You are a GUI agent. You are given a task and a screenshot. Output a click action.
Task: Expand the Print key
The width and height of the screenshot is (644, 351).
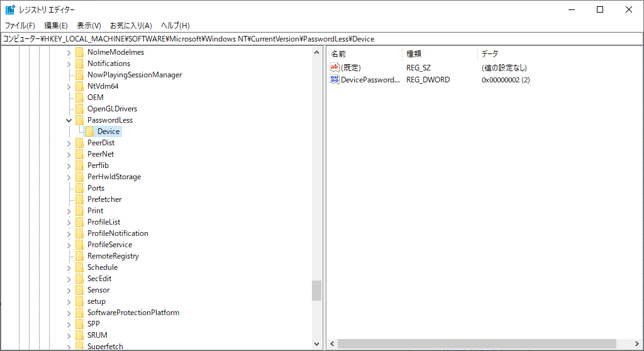[69, 211]
